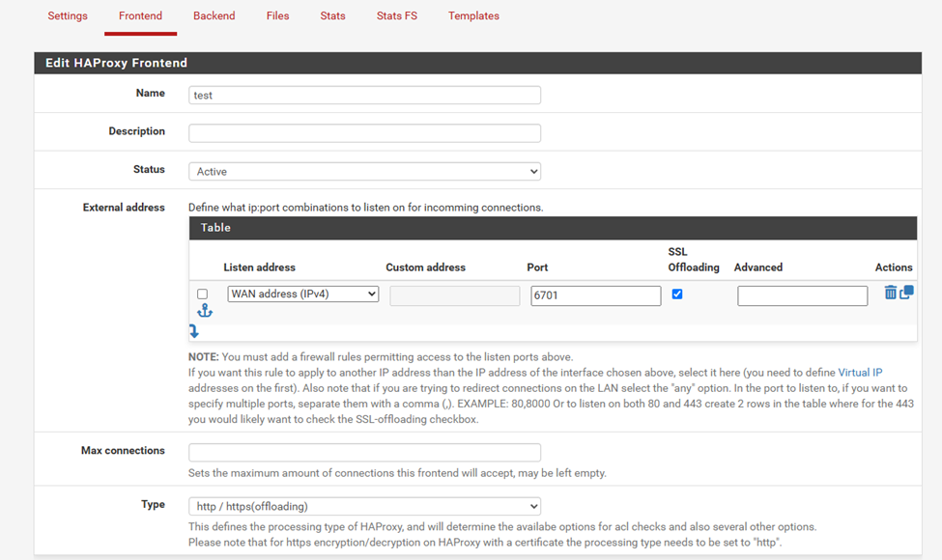
Task: Uncheck the SSL Offloading checkbox
Action: [x=677, y=294]
